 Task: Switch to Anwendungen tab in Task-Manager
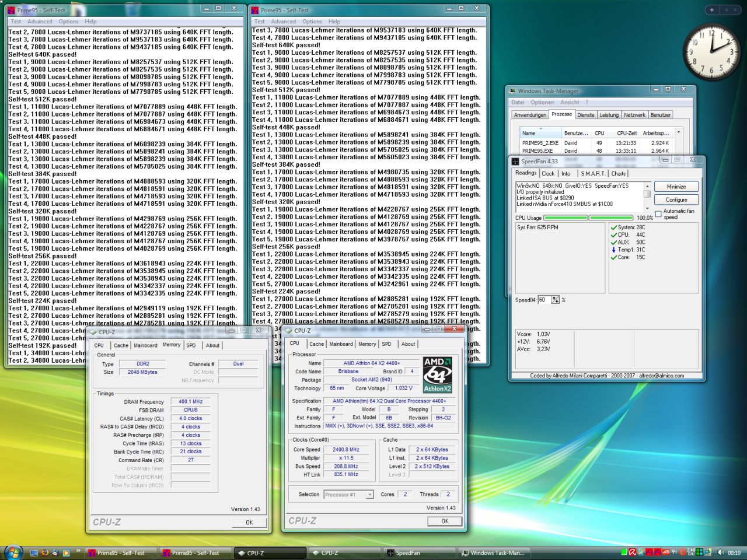click(530, 115)
